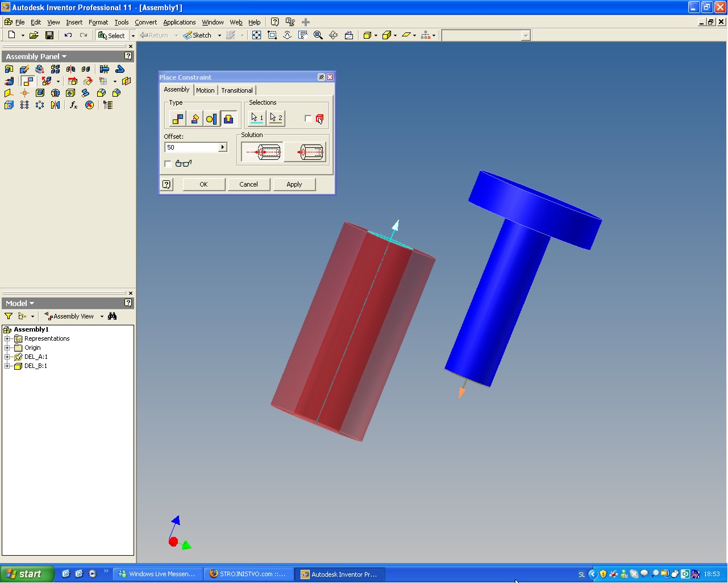Click the Zoom All icon
This screenshot has height=583, width=728.
tap(257, 35)
